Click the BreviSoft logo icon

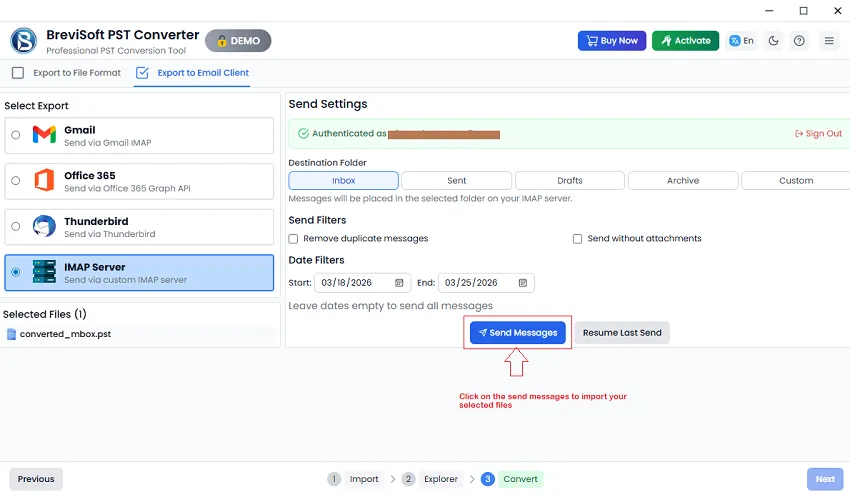click(24, 41)
